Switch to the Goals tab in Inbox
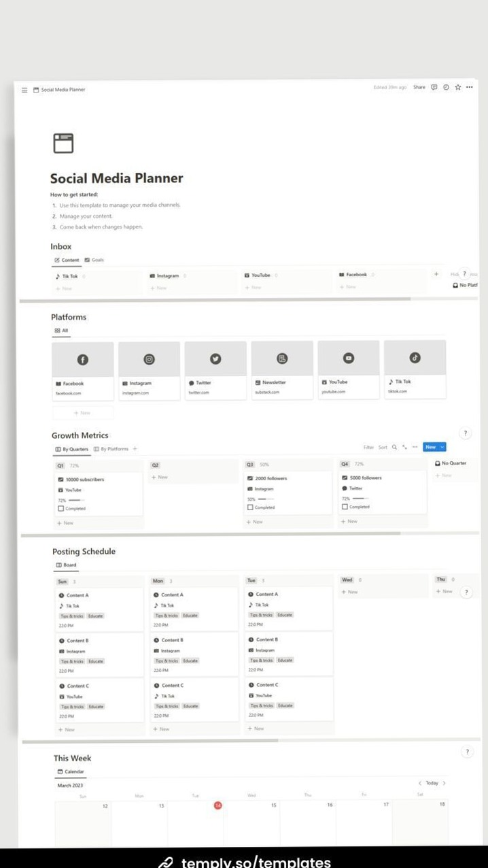The image size is (488, 868). point(94,260)
